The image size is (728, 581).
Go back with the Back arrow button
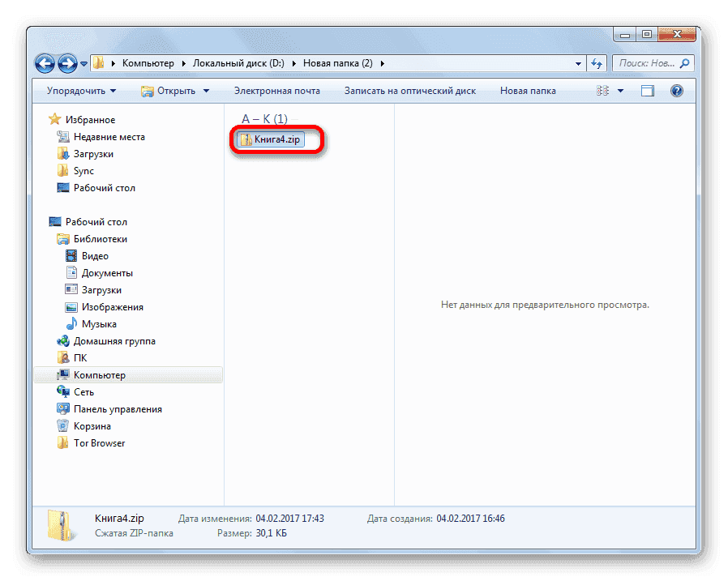pyautogui.click(x=45, y=63)
